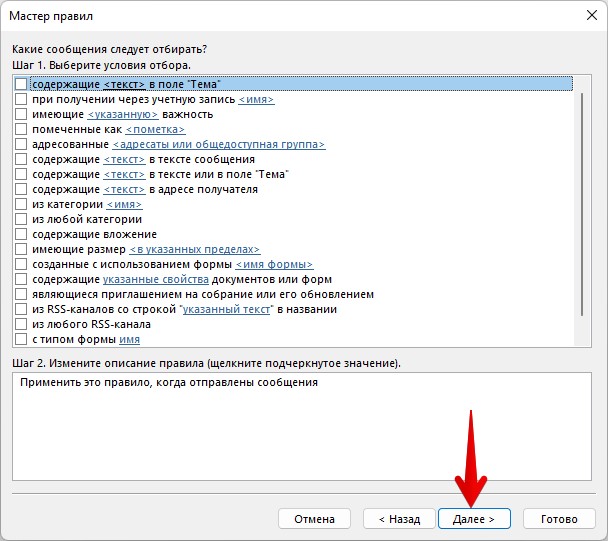Viewport: 608px width, 541px height.
Task: Click the Отмена button
Action: pyautogui.click(x=314, y=519)
